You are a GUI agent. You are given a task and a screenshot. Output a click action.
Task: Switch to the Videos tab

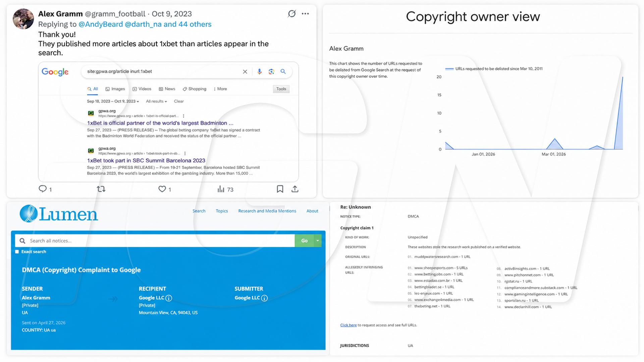142,89
